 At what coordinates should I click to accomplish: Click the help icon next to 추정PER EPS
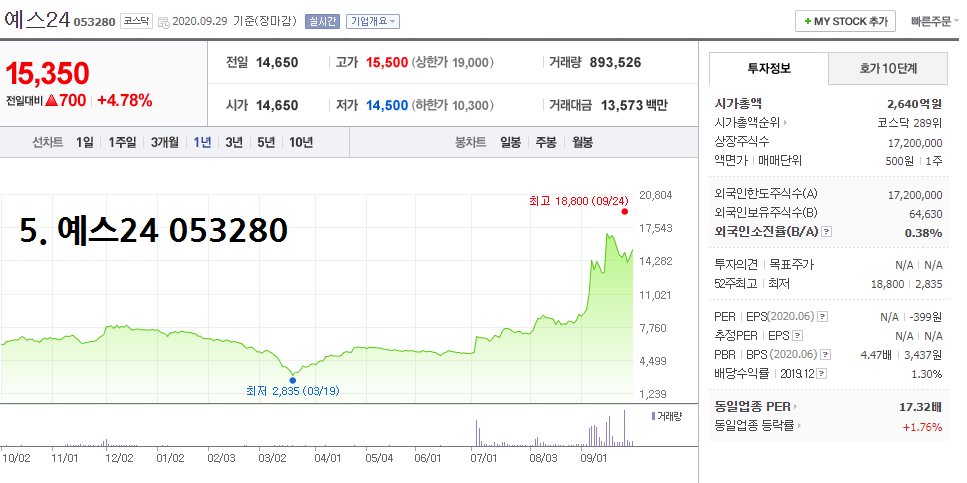tap(797, 336)
